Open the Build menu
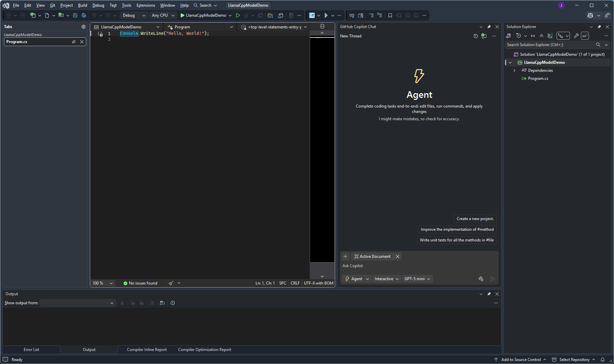The height and width of the screenshot is (364, 614). 83,5
